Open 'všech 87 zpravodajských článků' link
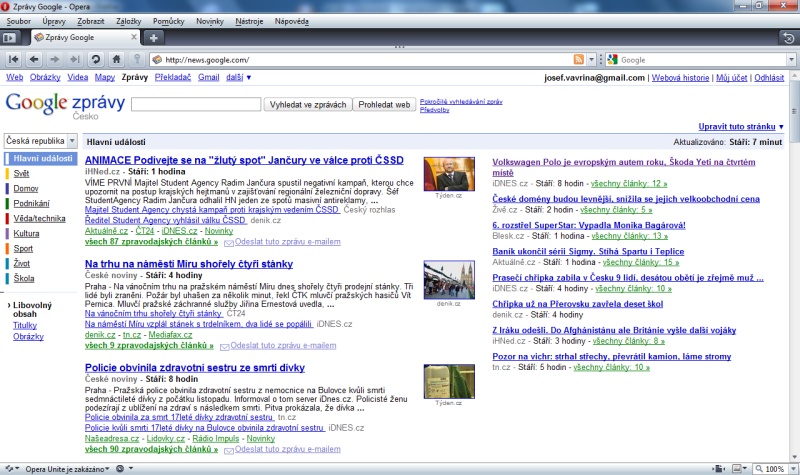Viewport: 800px width, 475px height. tap(152, 242)
